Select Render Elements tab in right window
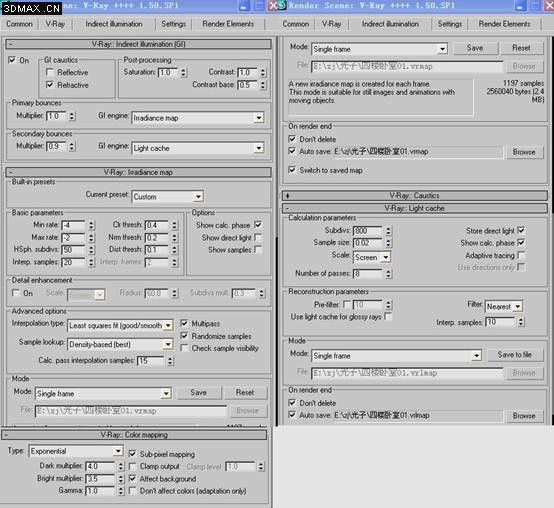 pyautogui.click(x=504, y=24)
